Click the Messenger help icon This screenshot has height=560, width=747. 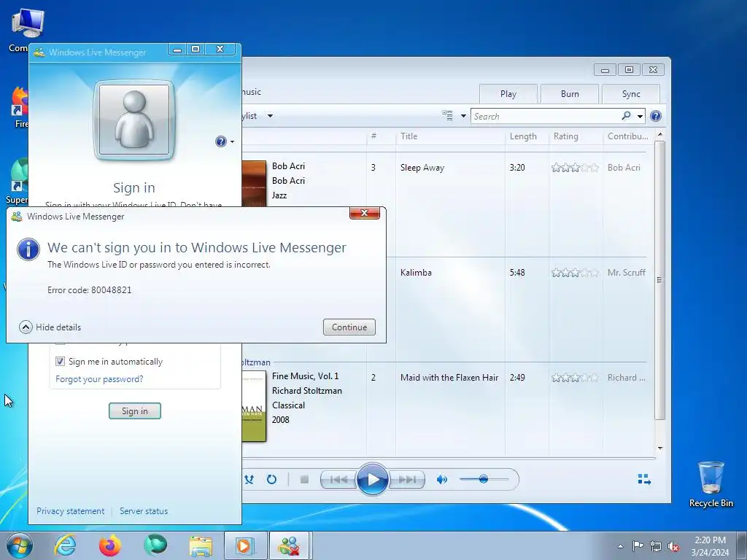(220, 141)
